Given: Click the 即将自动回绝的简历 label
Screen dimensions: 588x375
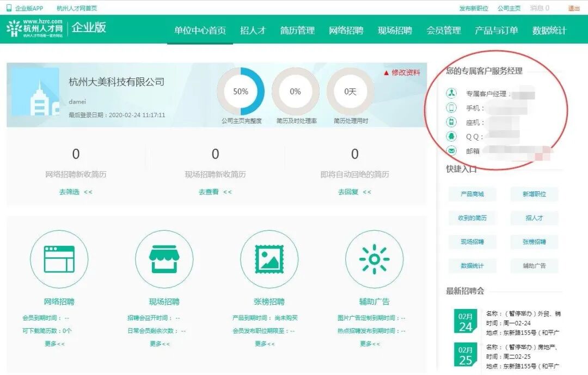Looking at the screenshot, I should [355, 174].
